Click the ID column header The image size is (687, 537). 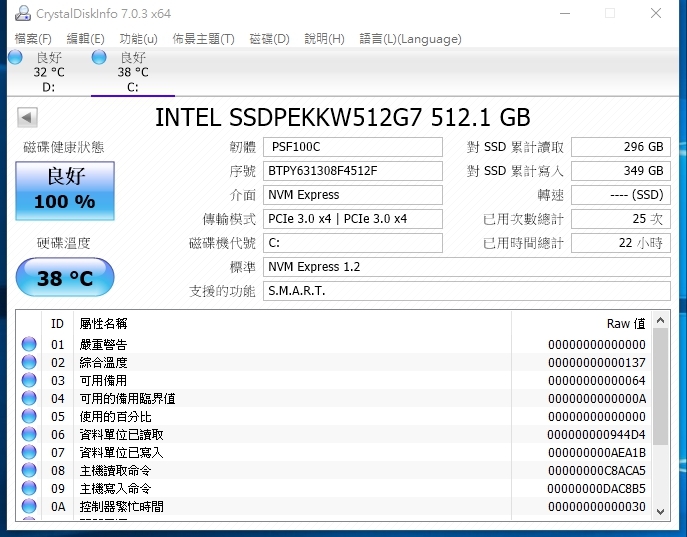(57, 324)
